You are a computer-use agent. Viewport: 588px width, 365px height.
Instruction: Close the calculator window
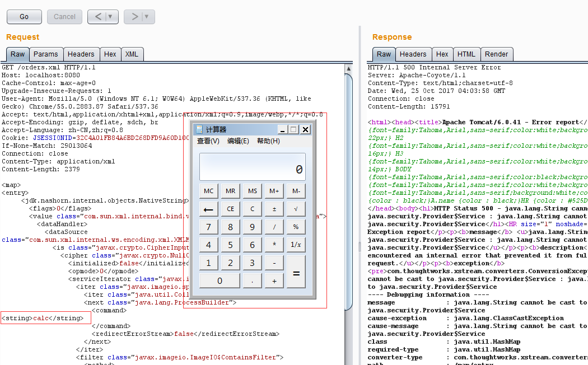[x=306, y=130]
